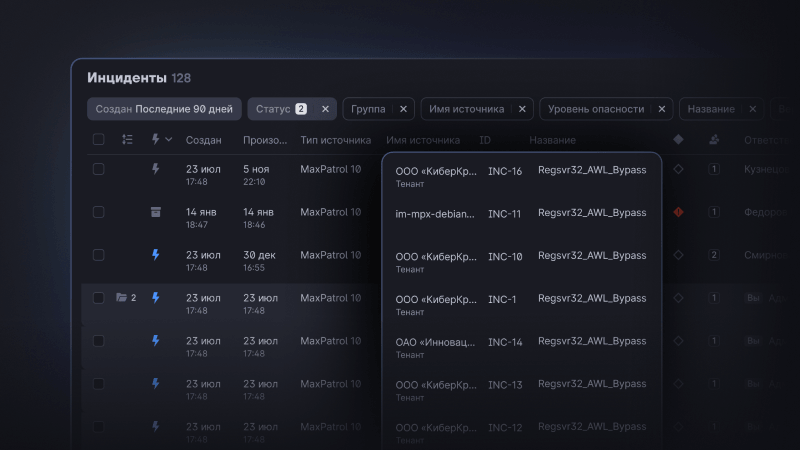The width and height of the screenshot is (800, 450).
Task: Click red danger diamond in INC-11 row
Action: pyautogui.click(x=678, y=212)
